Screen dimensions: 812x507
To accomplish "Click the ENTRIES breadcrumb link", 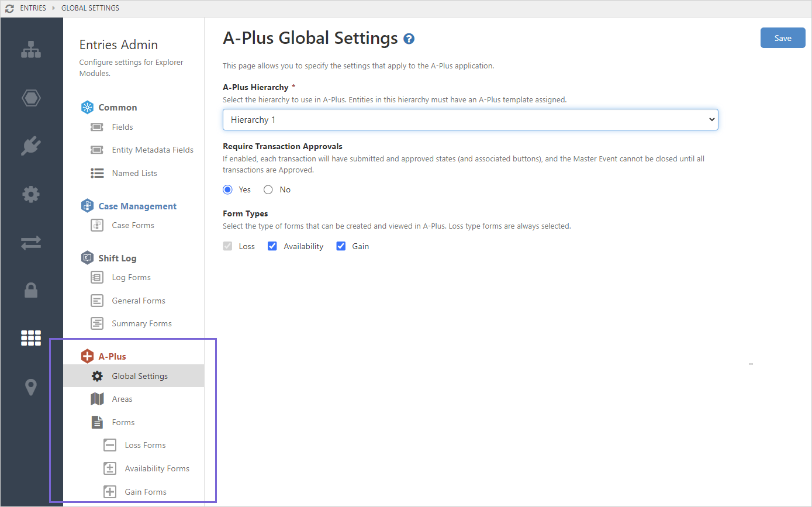I will point(33,8).
